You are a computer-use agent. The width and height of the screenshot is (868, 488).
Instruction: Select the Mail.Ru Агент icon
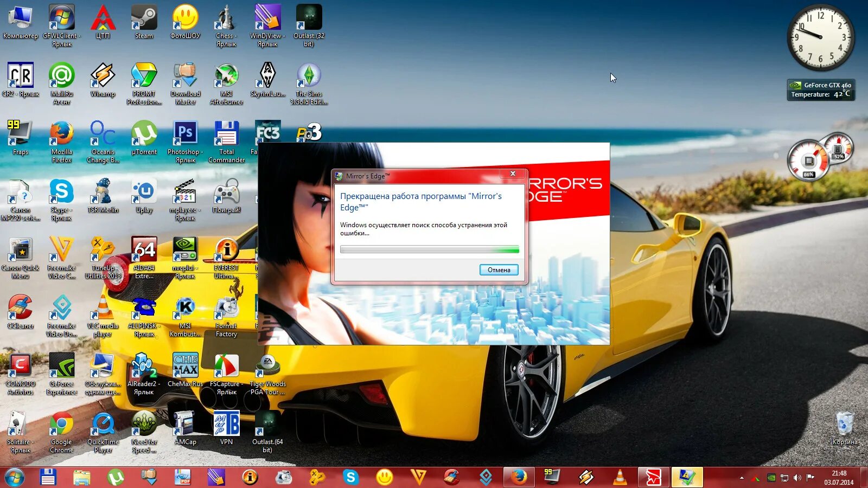coord(62,83)
